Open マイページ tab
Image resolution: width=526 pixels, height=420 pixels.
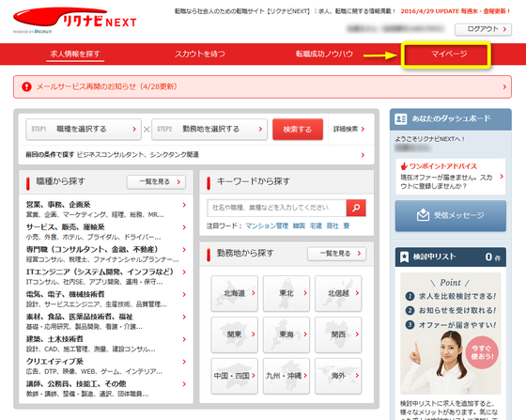pyautogui.click(x=449, y=54)
